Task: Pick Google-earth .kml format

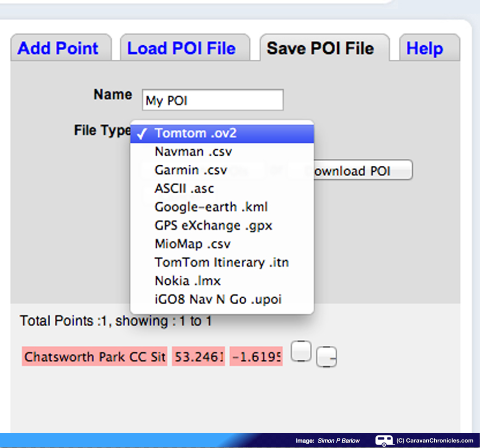Action: pos(211,207)
